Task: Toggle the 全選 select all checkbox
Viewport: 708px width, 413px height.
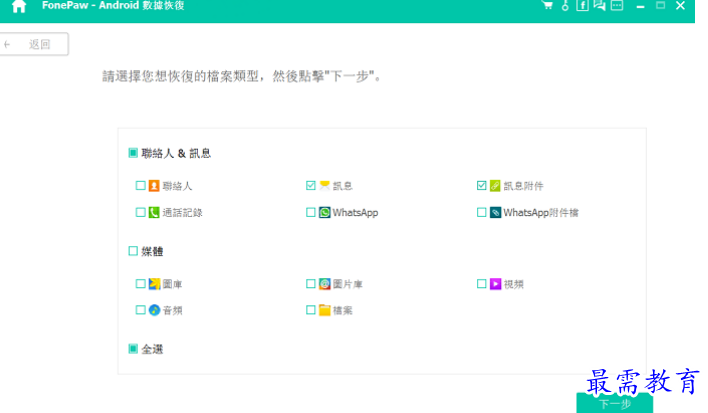Action: click(133, 348)
